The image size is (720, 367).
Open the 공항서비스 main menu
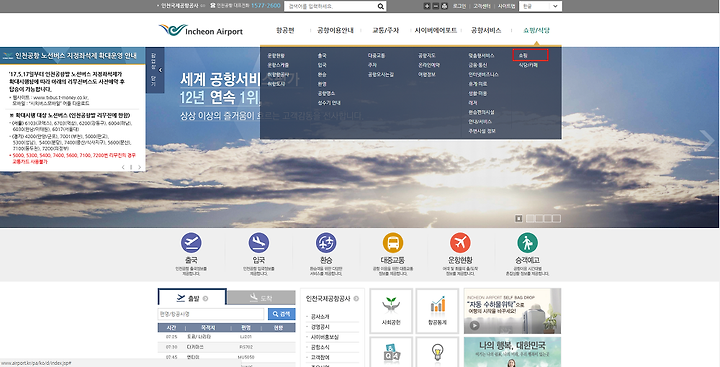(x=486, y=30)
